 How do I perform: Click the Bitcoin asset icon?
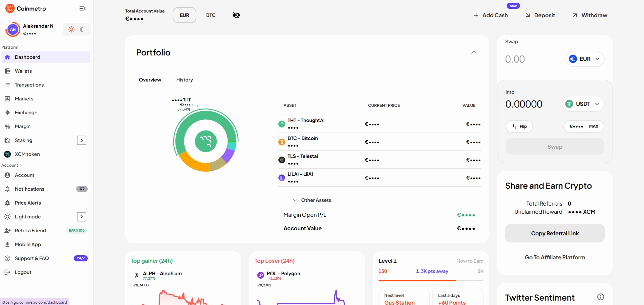[x=282, y=142]
